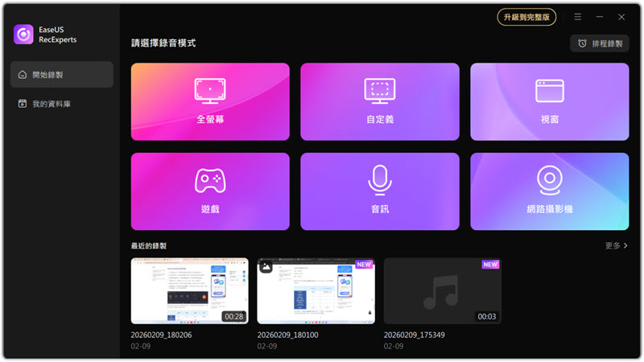Image resolution: width=644 pixels, height=362 pixels.
Task: Click the library icon beside 我的資料庫
Action: [x=23, y=104]
